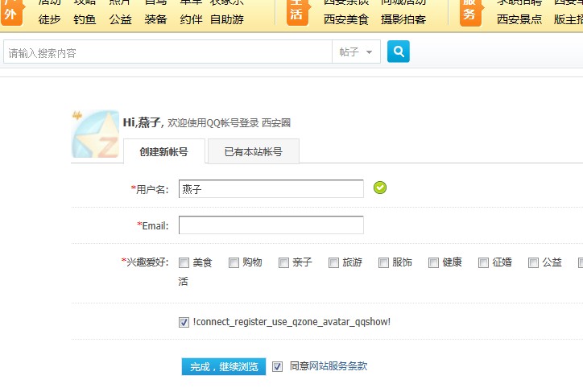Check the 公益 interest checkbox
Viewport: 583px width, 392px height.
(x=533, y=262)
